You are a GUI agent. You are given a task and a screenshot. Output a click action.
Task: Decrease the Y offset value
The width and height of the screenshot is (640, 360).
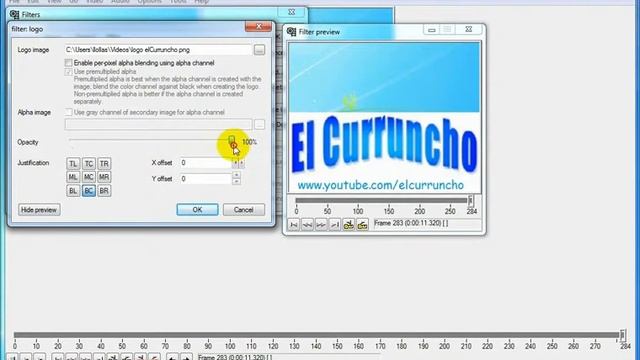236,182
